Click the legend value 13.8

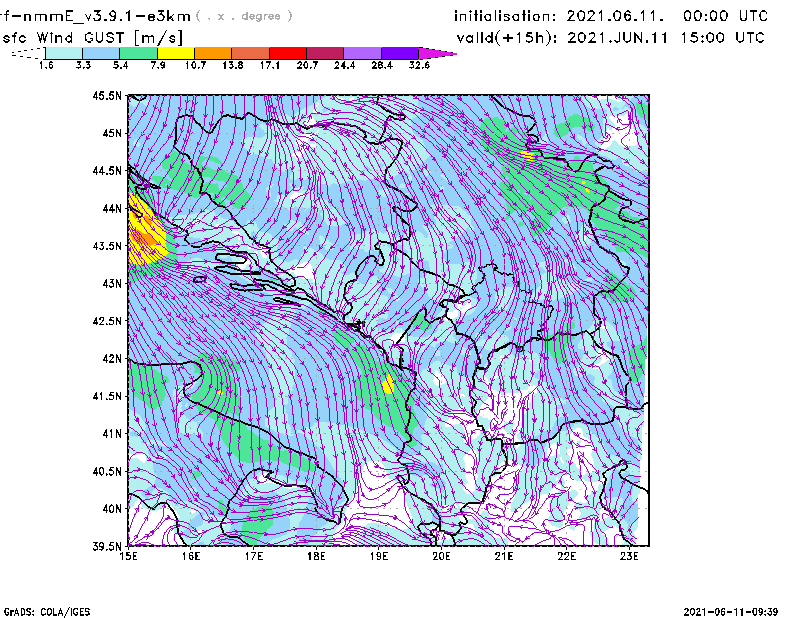[x=232, y=65]
